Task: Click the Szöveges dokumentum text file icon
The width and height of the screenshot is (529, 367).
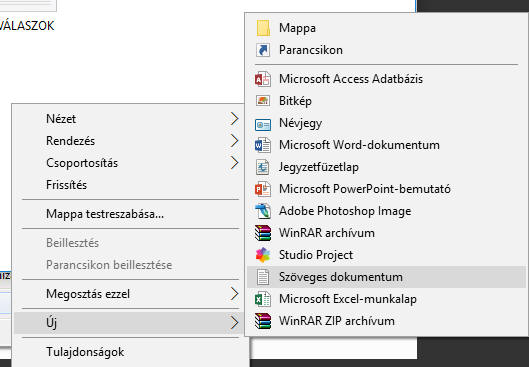Action: point(263,277)
